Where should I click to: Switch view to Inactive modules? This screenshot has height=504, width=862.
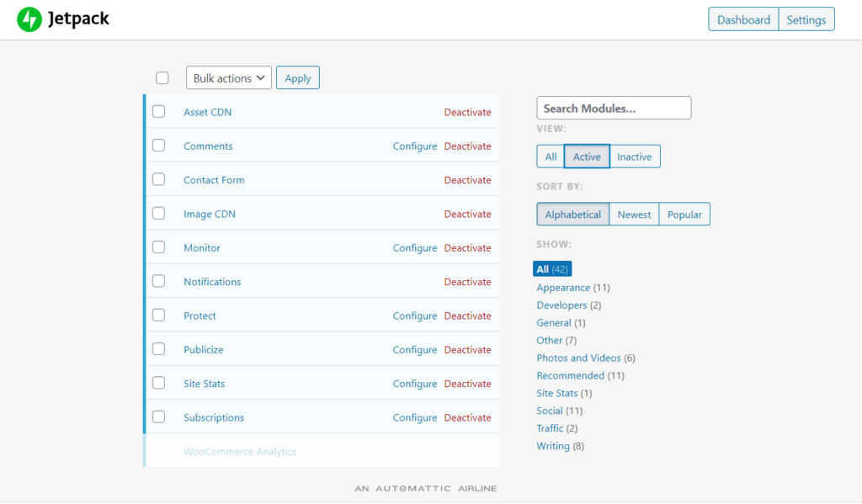pos(635,157)
